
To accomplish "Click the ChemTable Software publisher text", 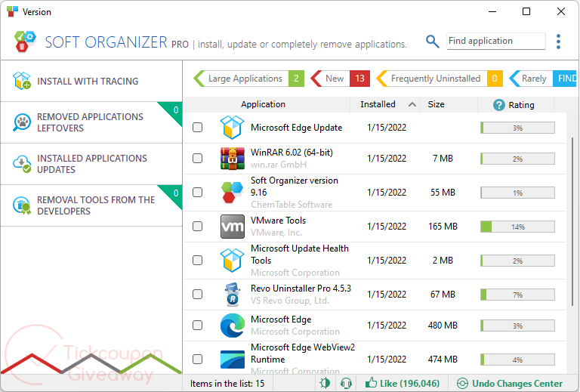I will tap(292, 205).
